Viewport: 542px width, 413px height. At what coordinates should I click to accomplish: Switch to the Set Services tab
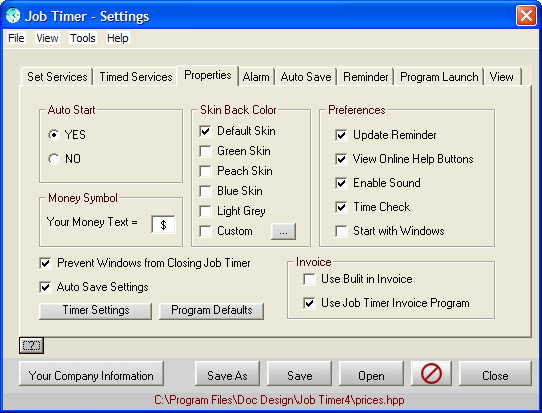pos(57,77)
